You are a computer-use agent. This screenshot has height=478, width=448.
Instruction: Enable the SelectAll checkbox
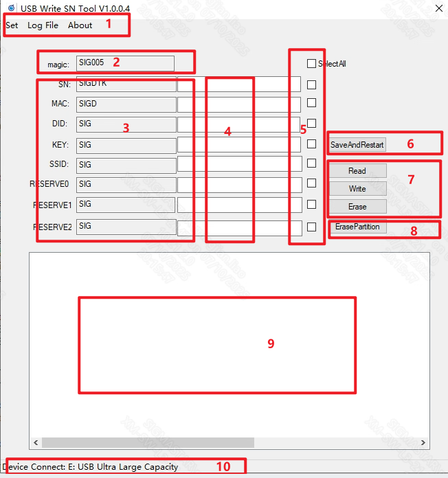(x=311, y=64)
